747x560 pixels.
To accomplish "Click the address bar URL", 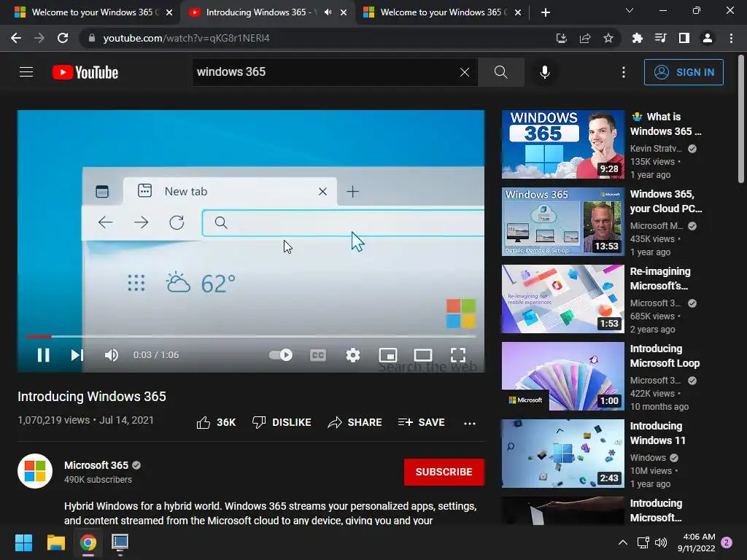I will click(186, 38).
